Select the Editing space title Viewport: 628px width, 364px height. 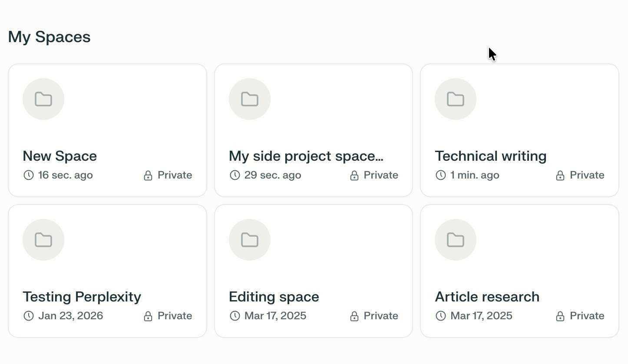click(x=274, y=297)
